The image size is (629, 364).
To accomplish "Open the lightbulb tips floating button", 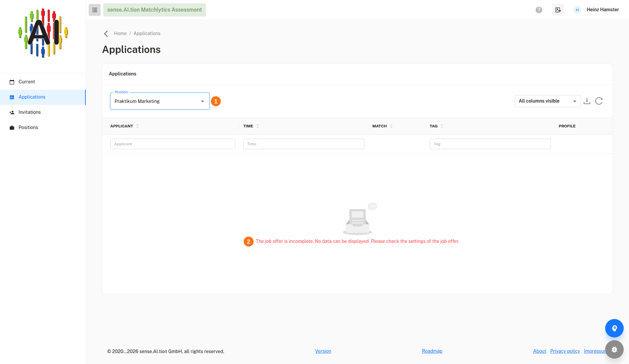I will 614,328.
